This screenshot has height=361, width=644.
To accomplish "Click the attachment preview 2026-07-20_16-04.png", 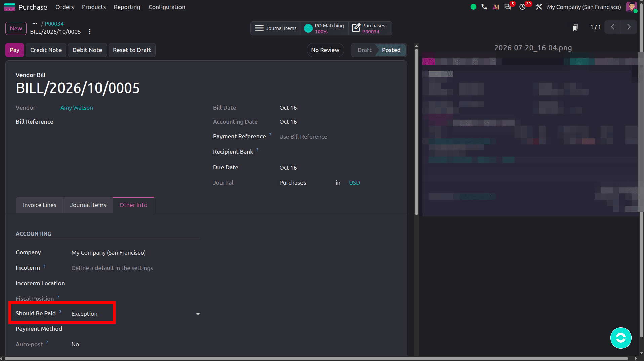I will click(x=530, y=135).
